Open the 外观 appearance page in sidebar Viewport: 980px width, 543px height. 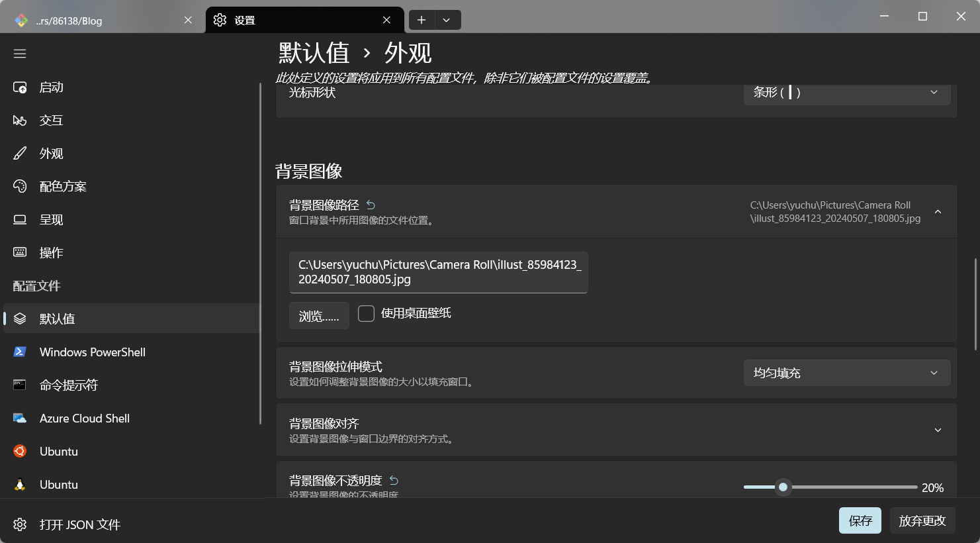pyautogui.click(x=132, y=154)
